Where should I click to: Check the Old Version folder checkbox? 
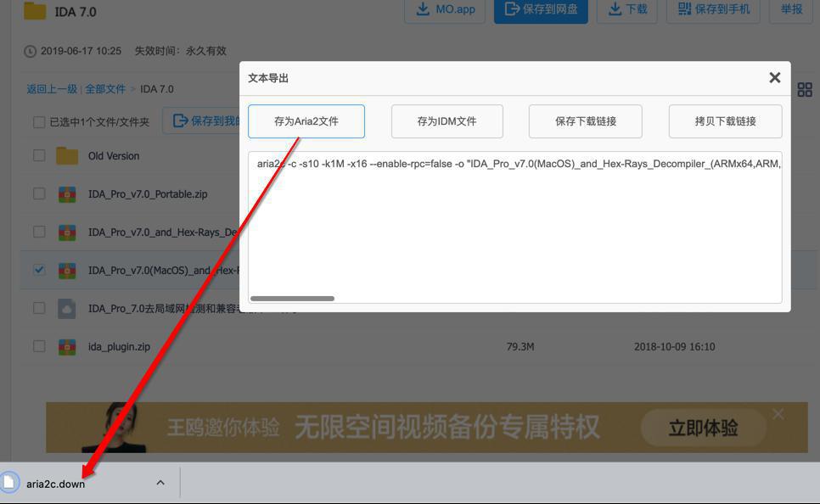[39, 155]
